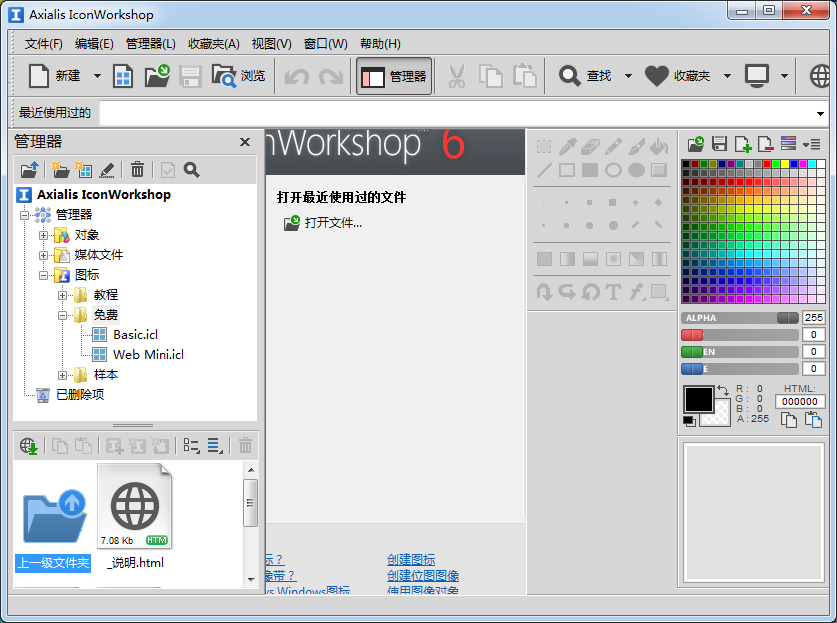Click the blue channel slider
The width and height of the screenshot is (837, 623).
pyautogui.click(x=740, y=369)
